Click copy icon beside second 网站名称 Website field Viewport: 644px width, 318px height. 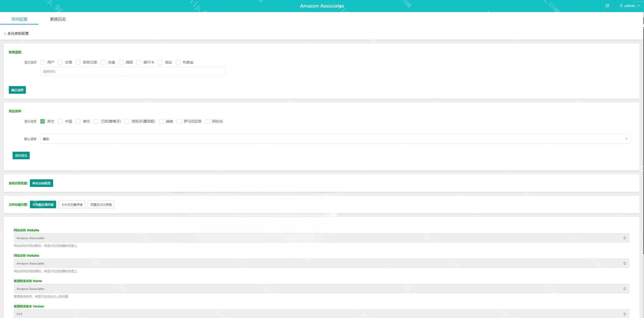tap(624, 263)
